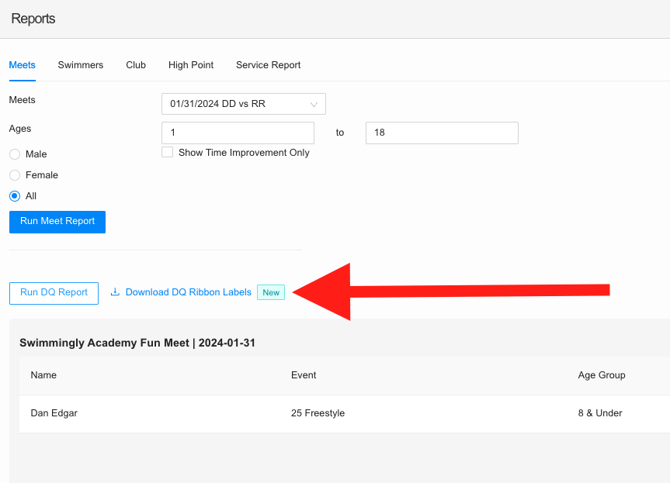
Task: Choose the Female radio option
Action: [15, 175]
